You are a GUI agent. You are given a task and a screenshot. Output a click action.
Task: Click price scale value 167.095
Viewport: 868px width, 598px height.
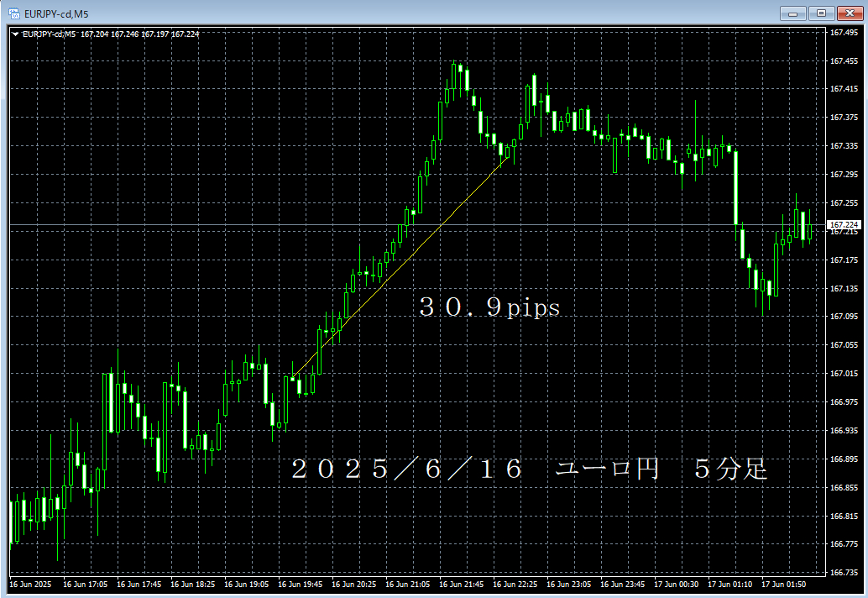pyautogui.click(x=844, y=316)
